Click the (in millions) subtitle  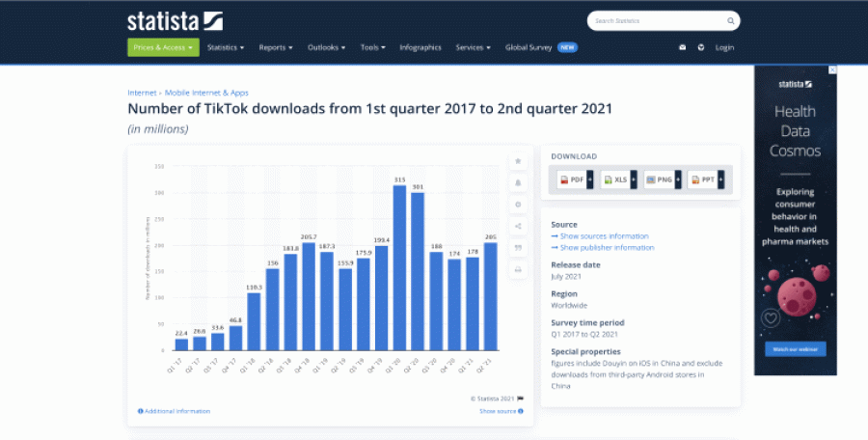[158, 129]
